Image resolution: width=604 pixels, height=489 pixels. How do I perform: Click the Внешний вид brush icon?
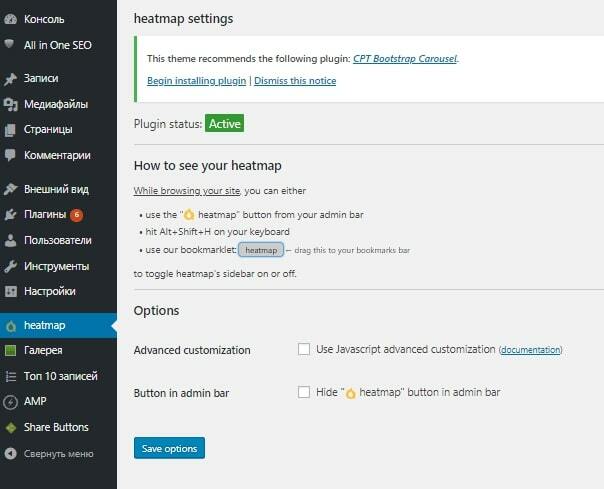tap(10, 189)
